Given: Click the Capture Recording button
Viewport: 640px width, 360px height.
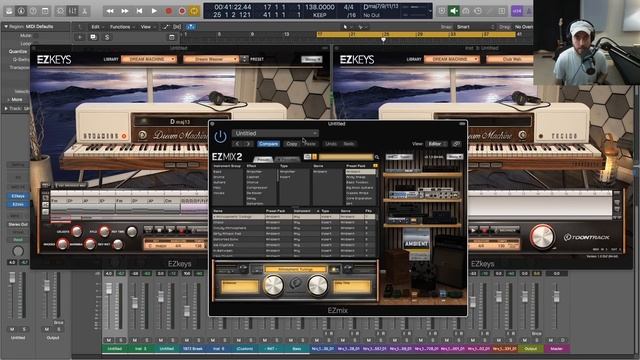Looking at the screenshot, I should click(182, 11).
